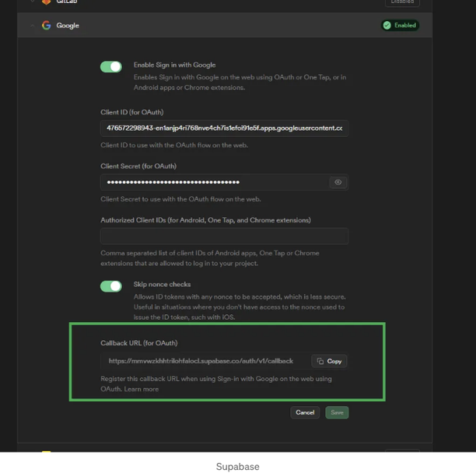Image resolution: width=476 pixels, height=473 pixels.
Task: Click the GitLab logo icon
Action: [x=46, y=2]
